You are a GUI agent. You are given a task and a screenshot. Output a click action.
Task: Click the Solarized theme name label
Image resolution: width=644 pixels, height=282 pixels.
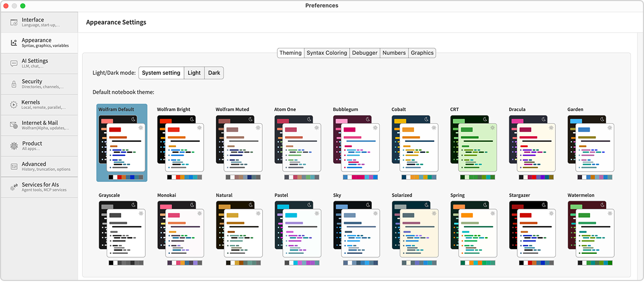[x=402, y=196]
